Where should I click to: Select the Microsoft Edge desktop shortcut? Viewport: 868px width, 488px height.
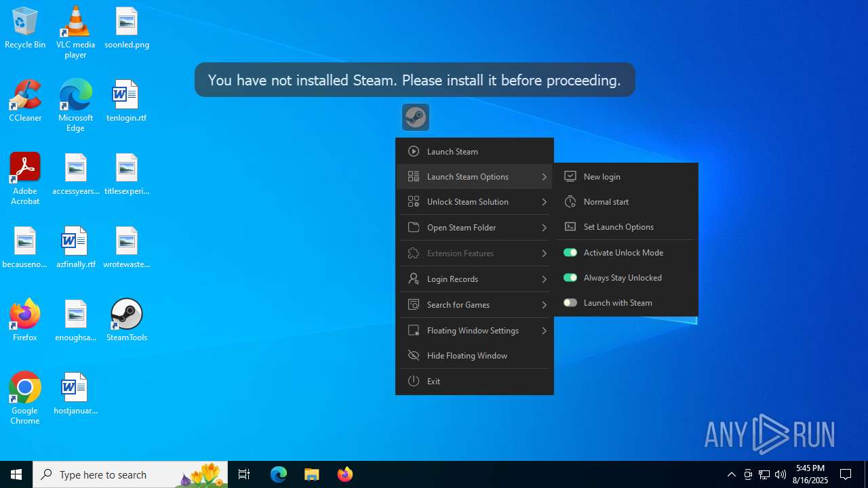[x=75, y=106]
